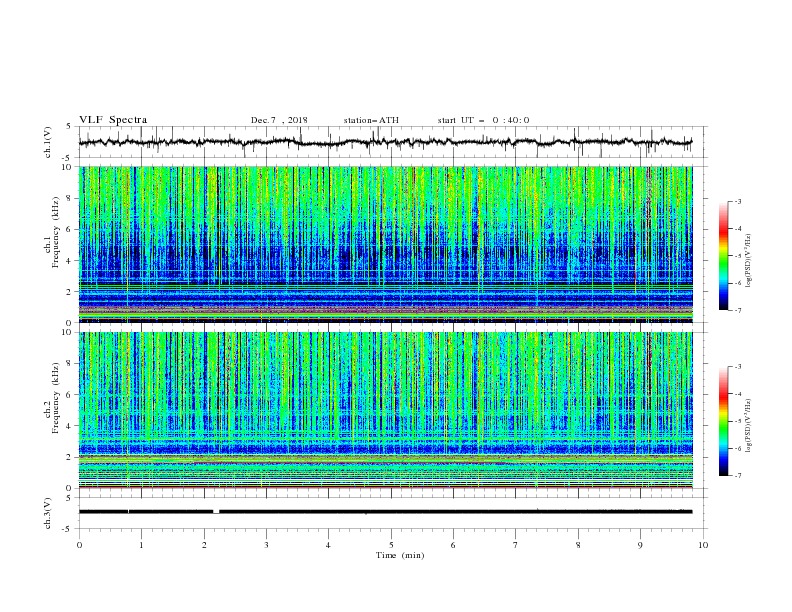Click the time axis tick label "7"
This screenshot has width=792, height=612.
516,545
